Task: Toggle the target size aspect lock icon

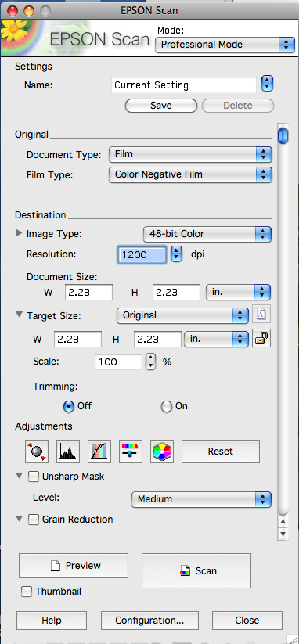Action: pyautogui.click(x=261, y=338)
